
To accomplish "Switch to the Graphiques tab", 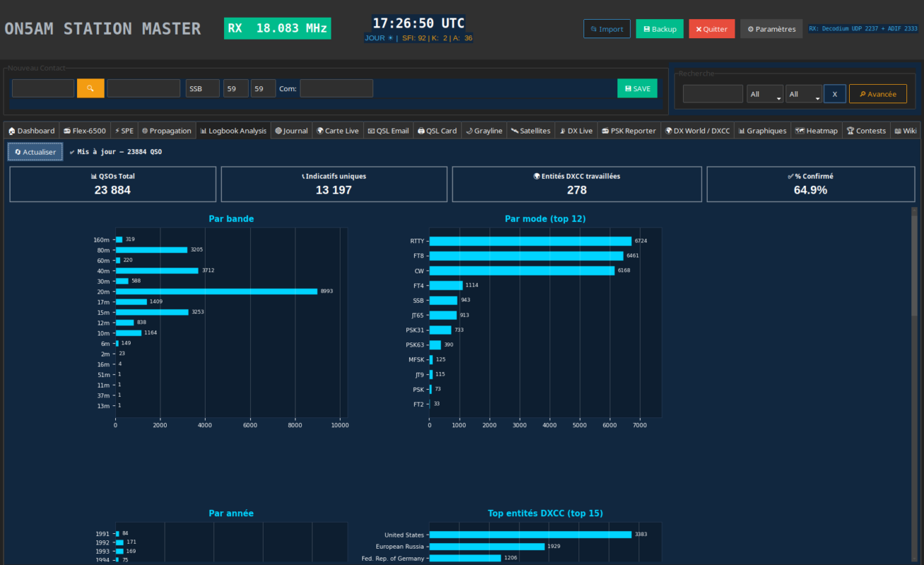I will click(x=762, y=131).
